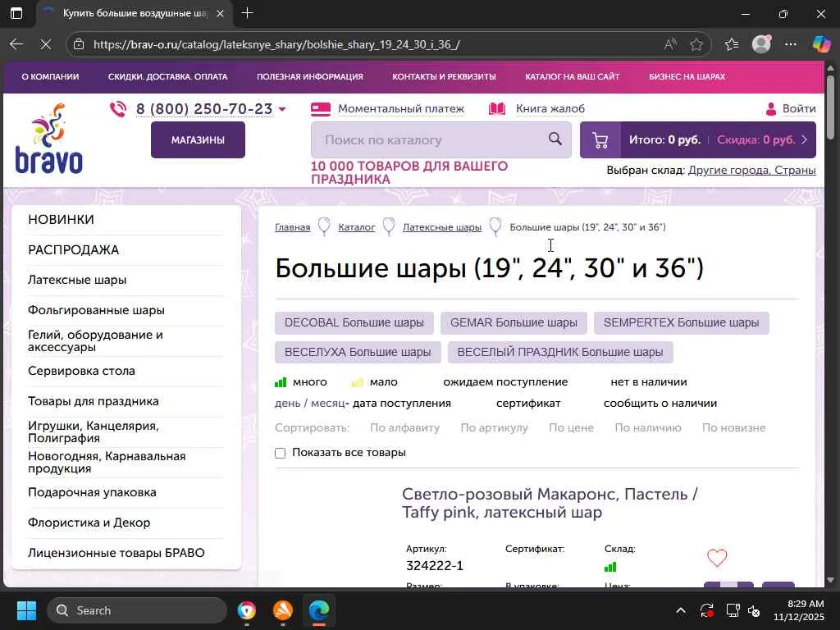This screenshot has height=630, width=840.
Task: Toggle Показать все товары checkbox
Action: pyautogui.click(x=280, y=453)
